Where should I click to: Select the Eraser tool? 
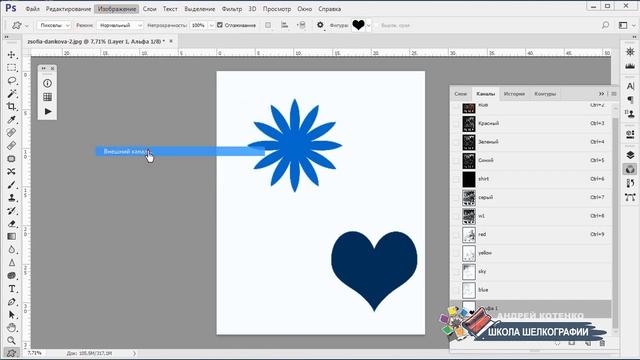[x=11, y=224]
